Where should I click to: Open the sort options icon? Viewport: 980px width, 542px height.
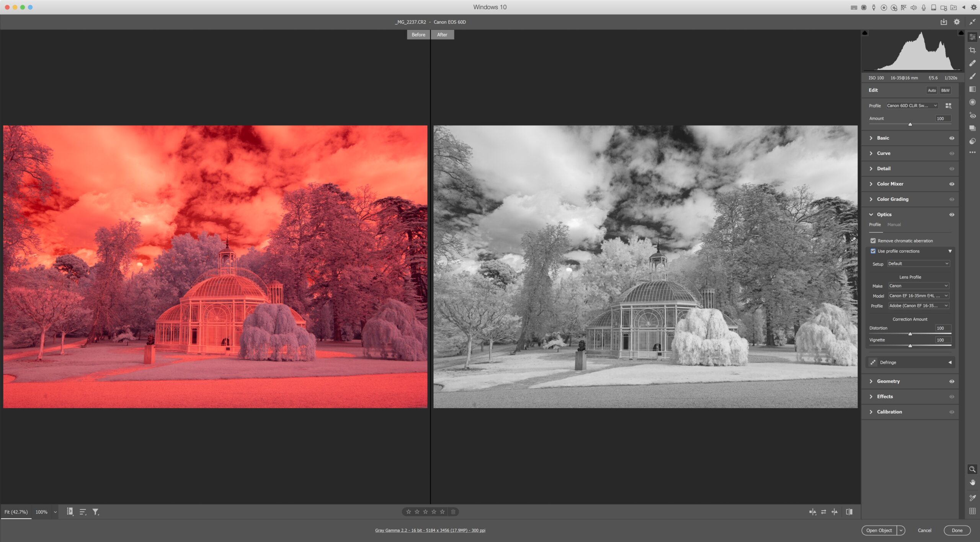83,512
